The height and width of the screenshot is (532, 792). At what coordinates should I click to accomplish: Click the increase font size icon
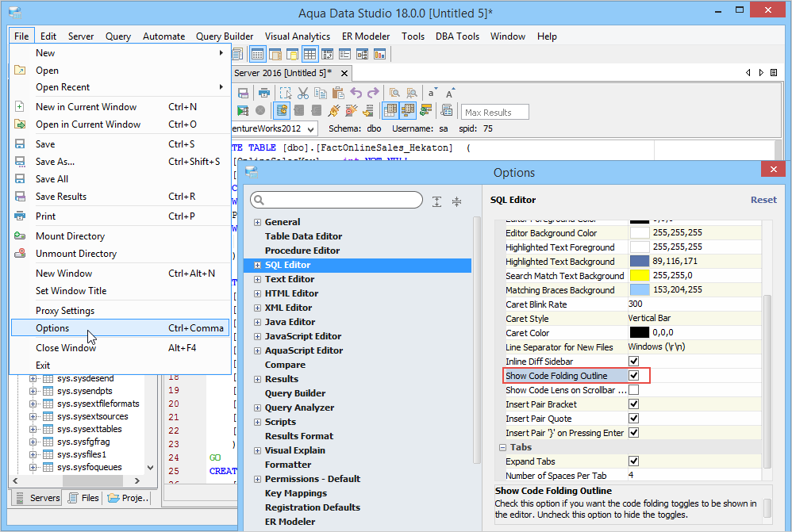449,93
